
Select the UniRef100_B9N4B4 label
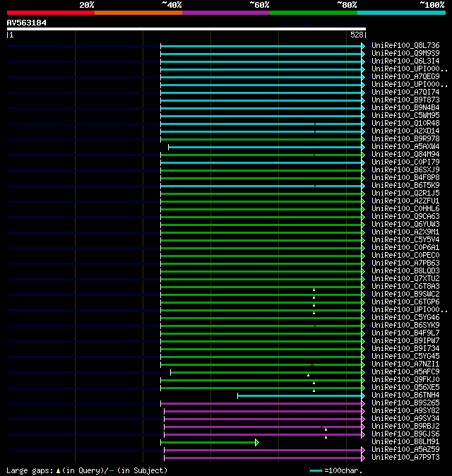(x=405, y=108)
